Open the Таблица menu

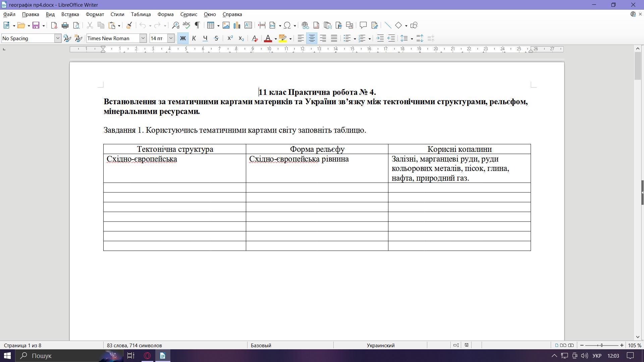(141, 14)
